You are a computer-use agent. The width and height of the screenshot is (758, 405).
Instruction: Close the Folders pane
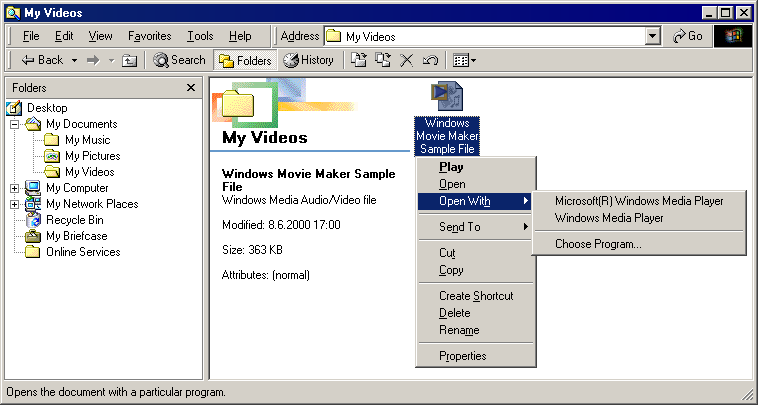pyautogui.click(x=191, y=87)
